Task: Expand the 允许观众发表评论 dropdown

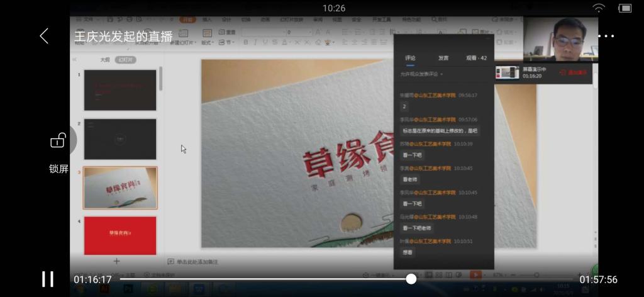Action: (x=422, y=74)
